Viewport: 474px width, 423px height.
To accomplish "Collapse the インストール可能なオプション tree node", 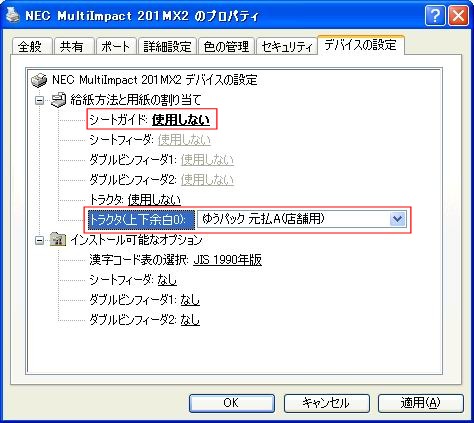I will point(40,240).
